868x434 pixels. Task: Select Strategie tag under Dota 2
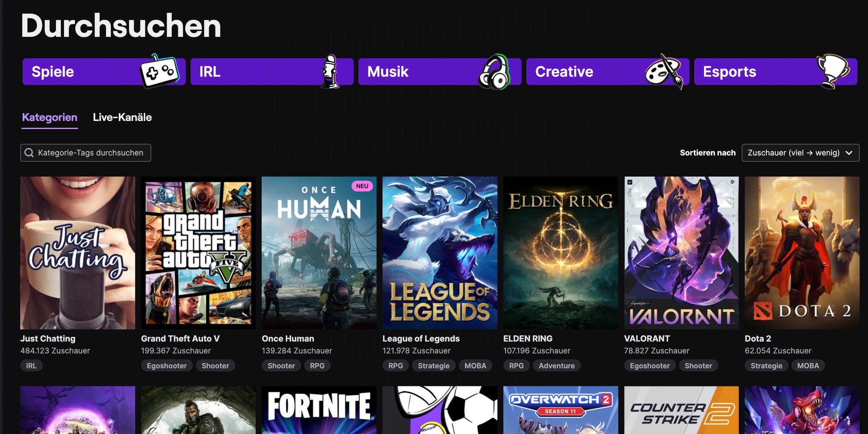(x=767, y=366)
